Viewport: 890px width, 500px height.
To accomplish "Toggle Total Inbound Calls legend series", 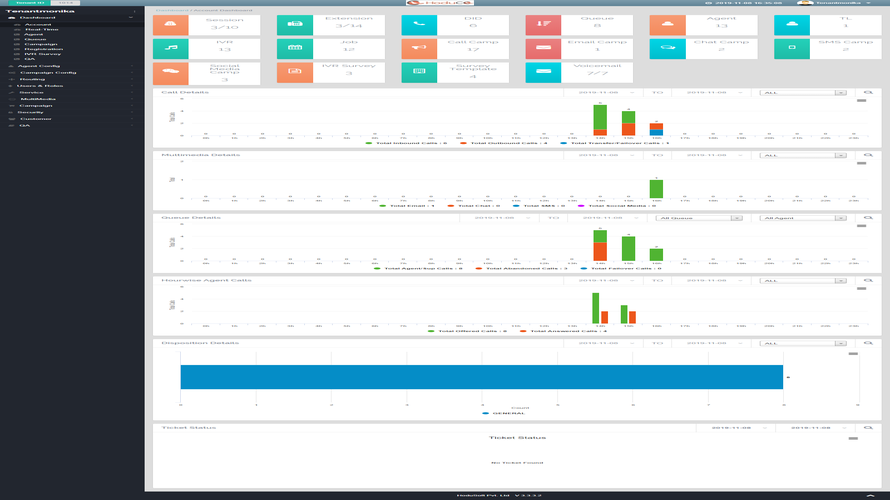I will click(x=406, y=143).
